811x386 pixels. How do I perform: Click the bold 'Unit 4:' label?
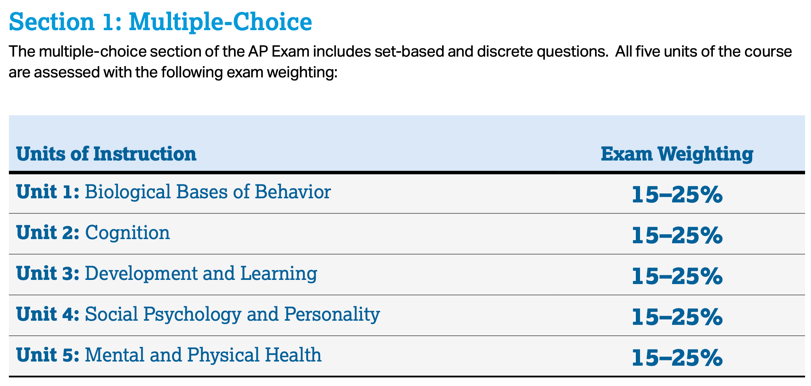click(x=48, y=314)
